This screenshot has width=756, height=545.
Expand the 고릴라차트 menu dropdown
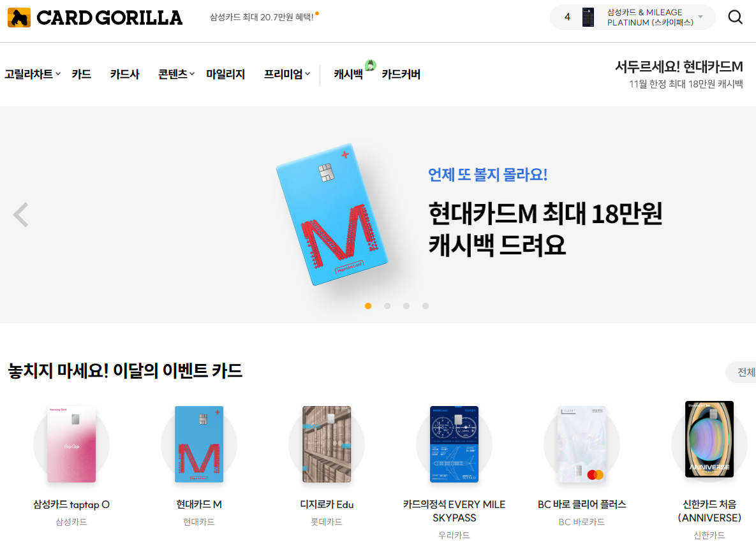point(33,74)
